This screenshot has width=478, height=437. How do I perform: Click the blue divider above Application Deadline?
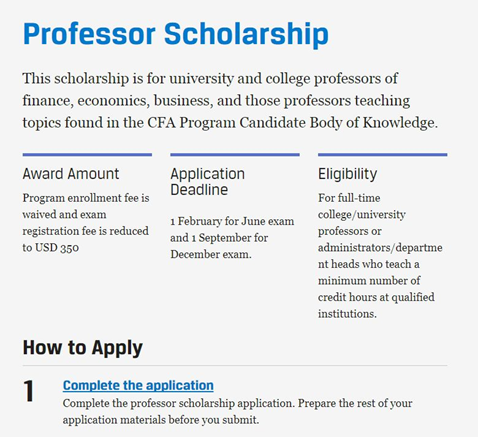(235, 155)
